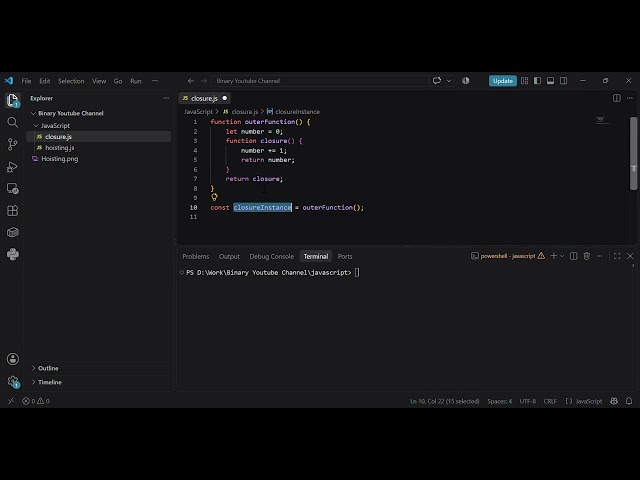Go back with the left arrow
Viewport: 640px width, 480px height.
pos(191,81)
